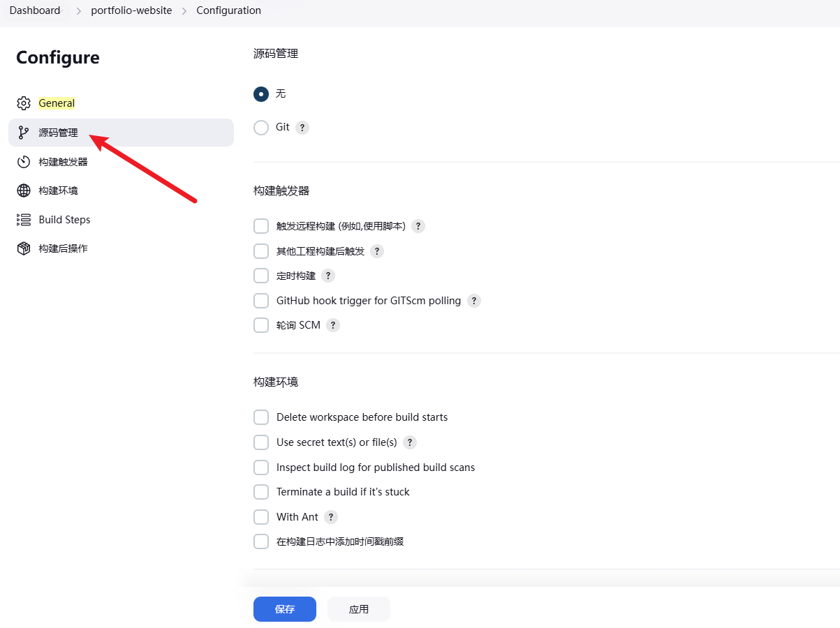Click the 构建环境 globe icon
The width and height of the screenshot is (840, 628).
tap(24, 190)
